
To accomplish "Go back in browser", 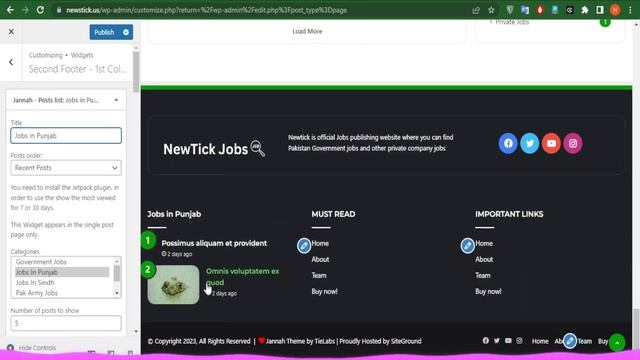I will point(10,10).
